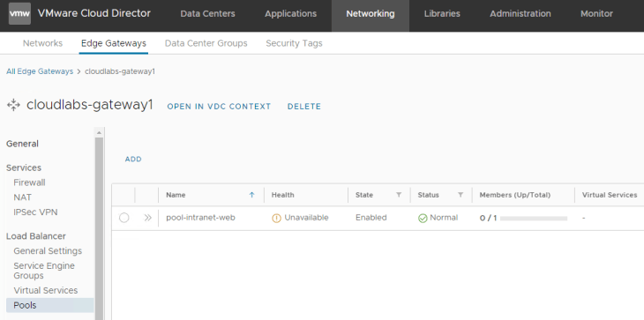This screenshot has width=644, height=320.
Task: Click the gateway icon beside cloudlabs-gateway1 title
Action: click(13, 105)
